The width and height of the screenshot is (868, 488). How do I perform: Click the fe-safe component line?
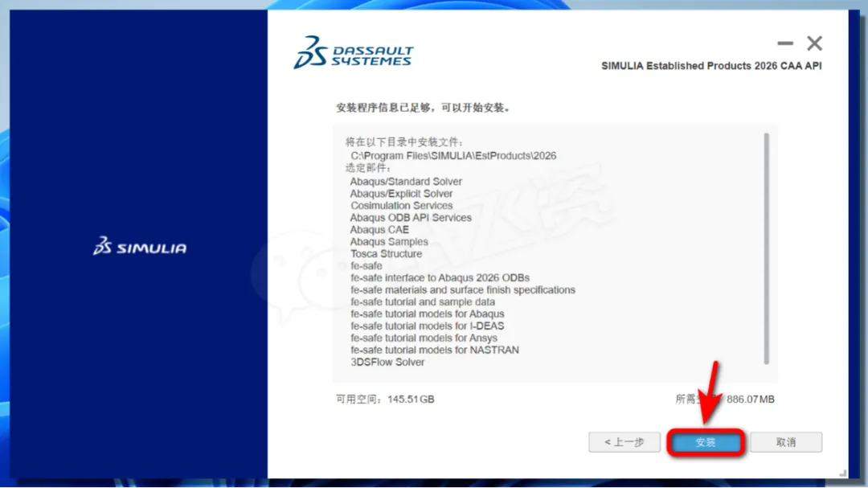366,266
